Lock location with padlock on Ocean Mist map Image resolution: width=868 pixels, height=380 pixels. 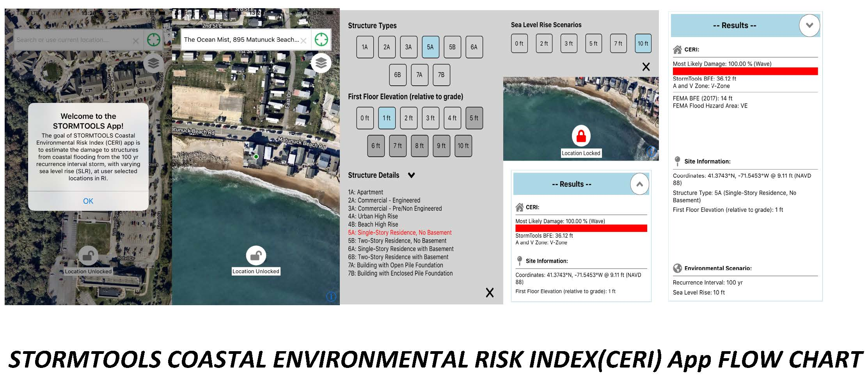pyautogui.click(x=256, y=256)
